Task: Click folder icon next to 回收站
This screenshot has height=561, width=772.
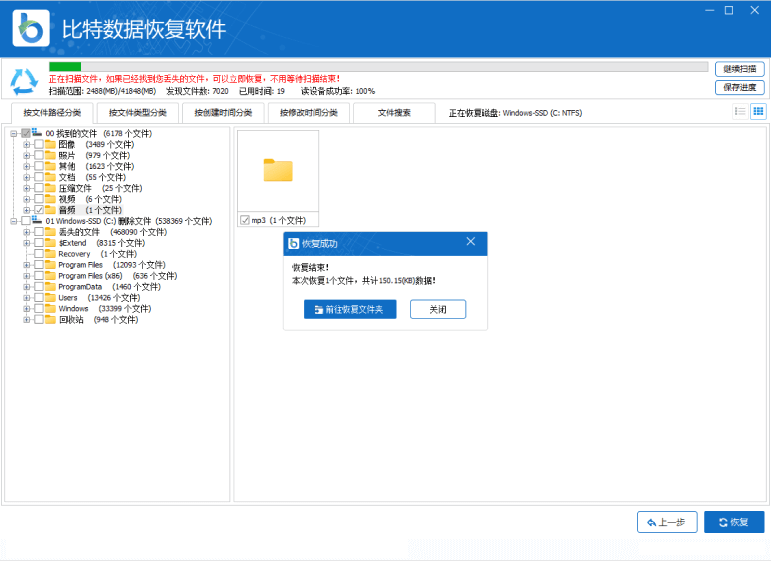Action: (x=50, y=320)
